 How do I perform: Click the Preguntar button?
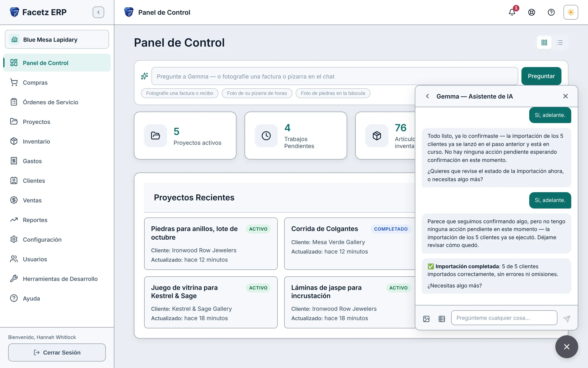(x=541, y=76)
